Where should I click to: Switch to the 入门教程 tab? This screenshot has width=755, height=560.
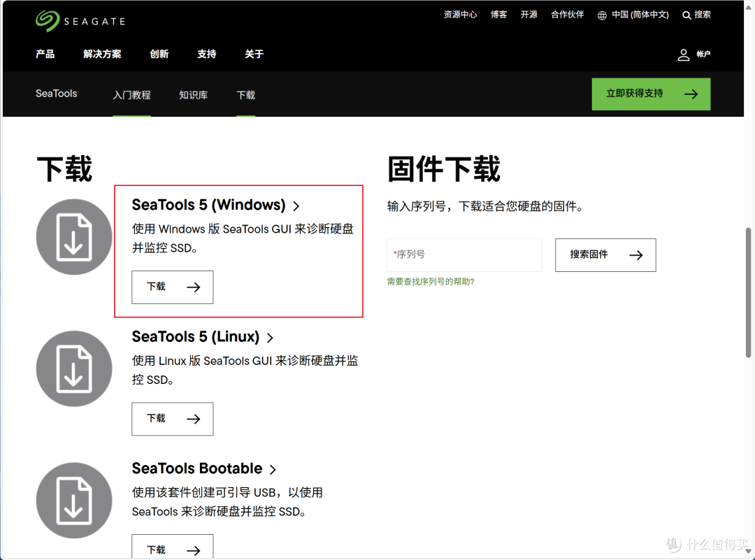[x=132, y=95]
